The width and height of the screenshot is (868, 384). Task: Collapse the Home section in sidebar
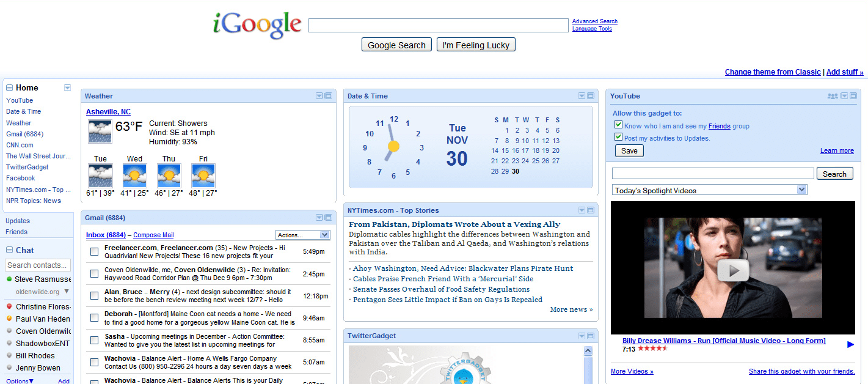[9, 88]
